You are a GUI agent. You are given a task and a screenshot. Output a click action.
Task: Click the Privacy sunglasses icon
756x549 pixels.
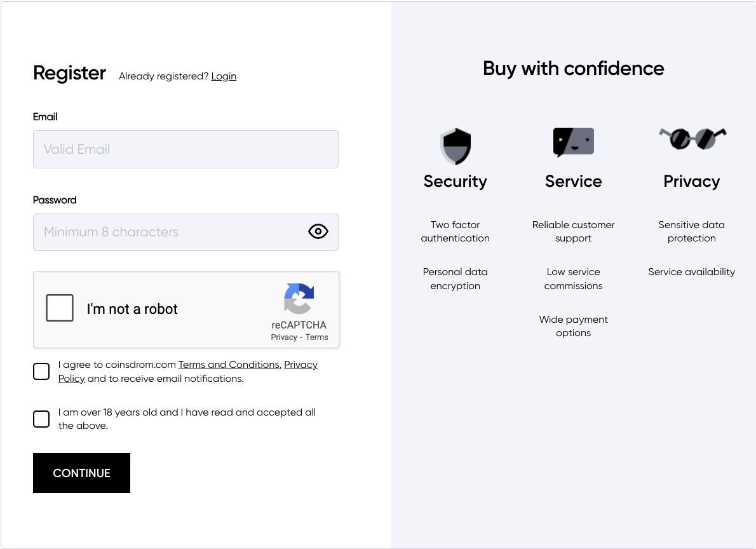692,138
